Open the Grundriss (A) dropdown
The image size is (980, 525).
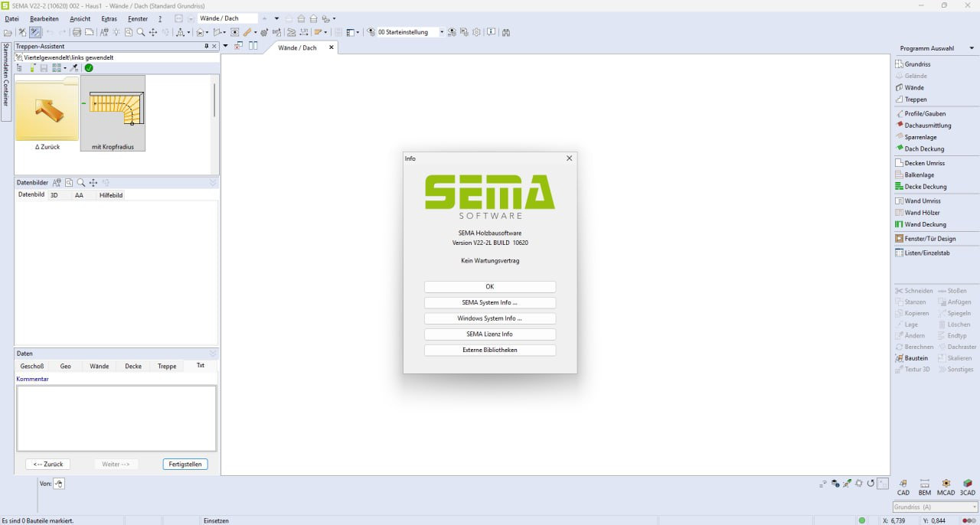pos(936,507)
